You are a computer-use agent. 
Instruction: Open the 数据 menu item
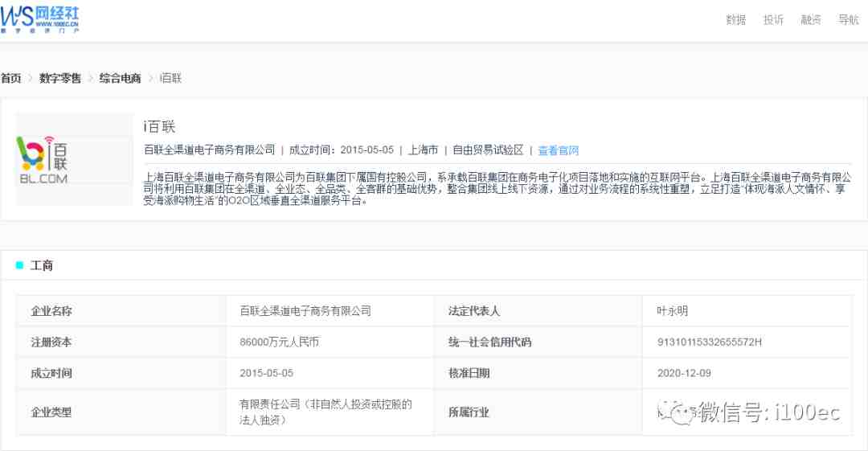pyautogui.click(x=735, y=20)
